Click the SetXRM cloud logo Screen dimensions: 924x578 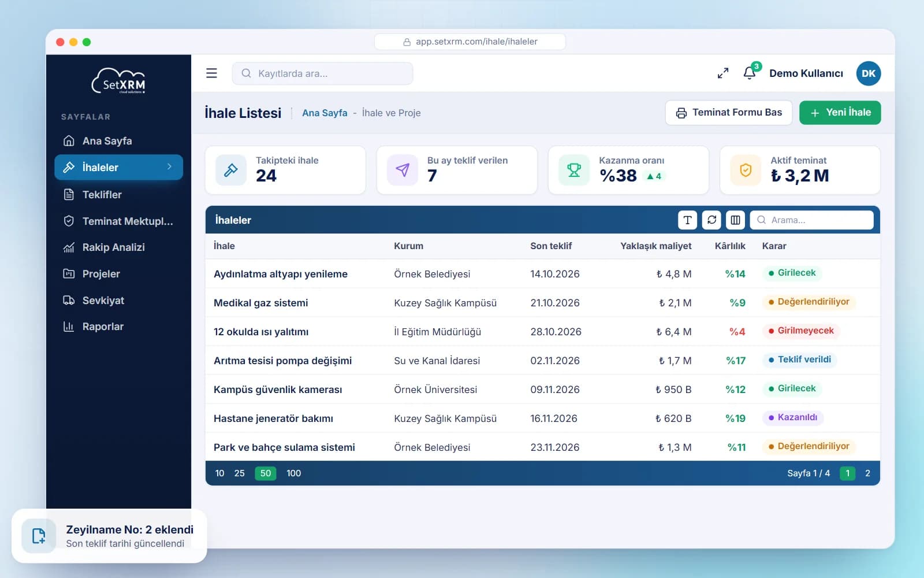pyautogui.click(x=118, y=81)
